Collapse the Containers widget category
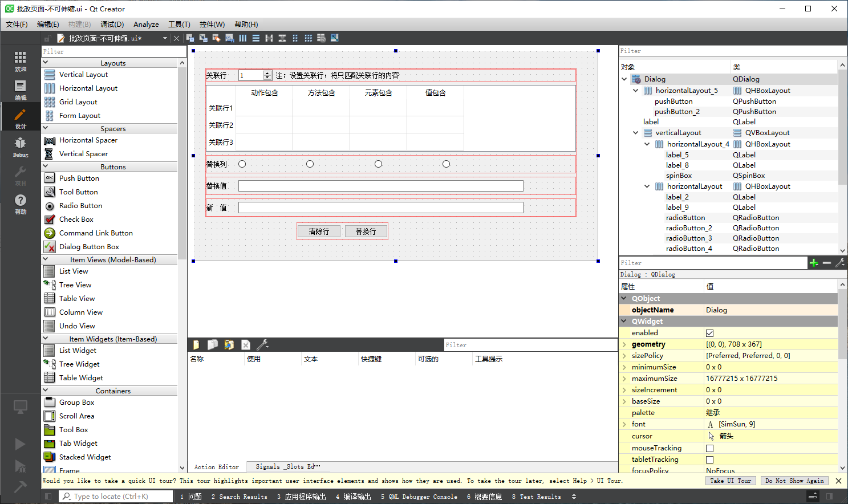Screen dimensions: 848x504 pyautogui.click(x=46, y=391)
